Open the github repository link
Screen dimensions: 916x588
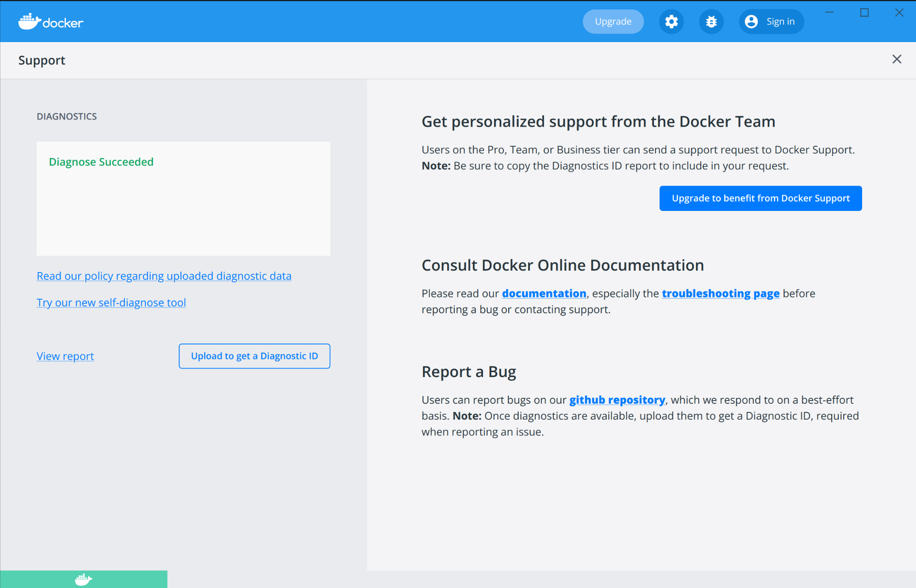click(617, 400)
